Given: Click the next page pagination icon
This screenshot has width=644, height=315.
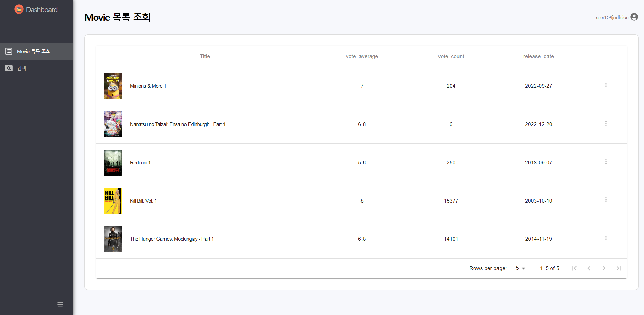Looking at the screenshot, I should point(604,268).
